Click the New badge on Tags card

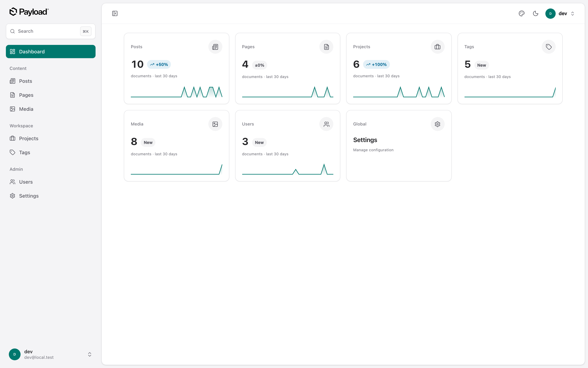(x=482, y=65)
